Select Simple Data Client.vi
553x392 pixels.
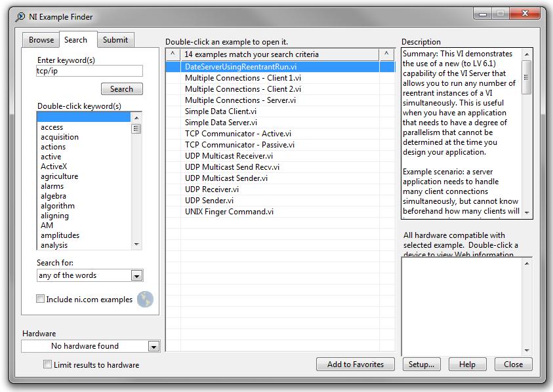pyautogui.click(x=280, y=111)
